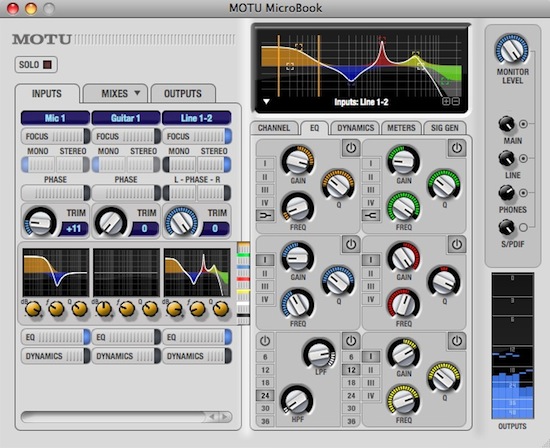This screenshot has width=550, height=448.
Task: Toggle PHASE on the Guitar 1 channel
Action: coord(126,193)
